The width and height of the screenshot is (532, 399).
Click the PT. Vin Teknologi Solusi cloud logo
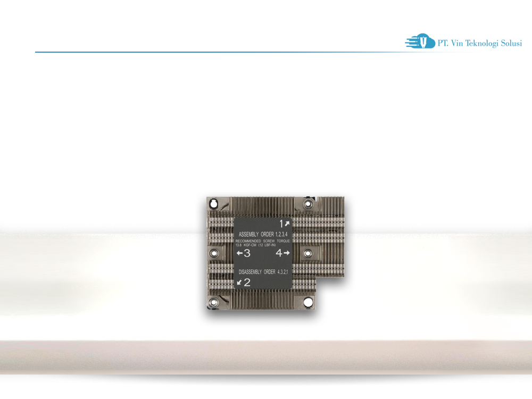coord(420,41)
